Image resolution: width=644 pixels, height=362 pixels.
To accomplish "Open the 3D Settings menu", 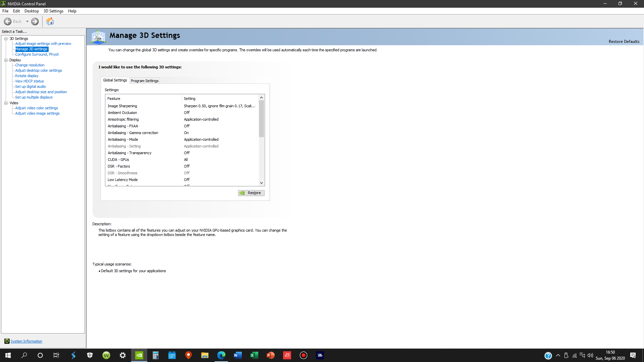I will (53, 11).
